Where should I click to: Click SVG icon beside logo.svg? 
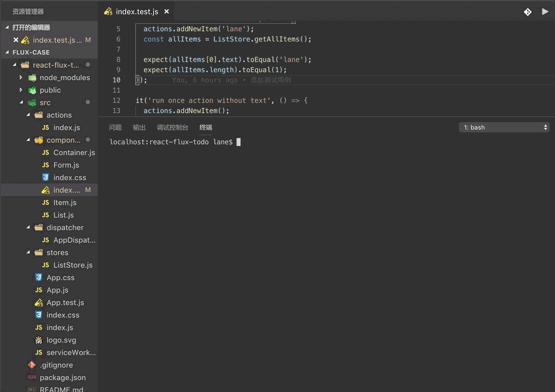(39, 340)
